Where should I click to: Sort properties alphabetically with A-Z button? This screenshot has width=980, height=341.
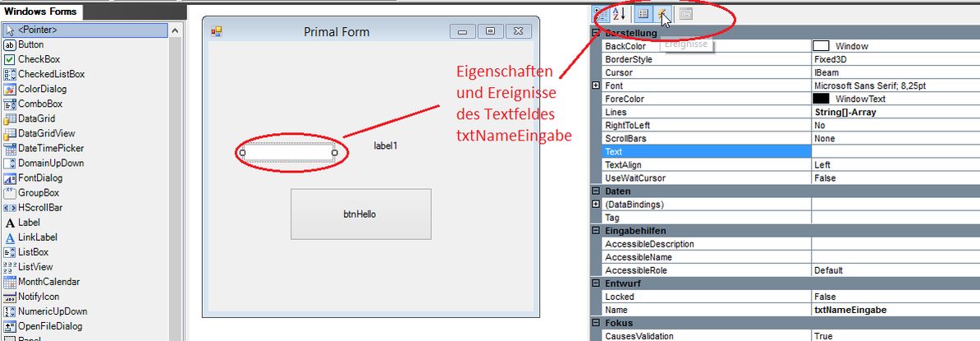point(618,15)
